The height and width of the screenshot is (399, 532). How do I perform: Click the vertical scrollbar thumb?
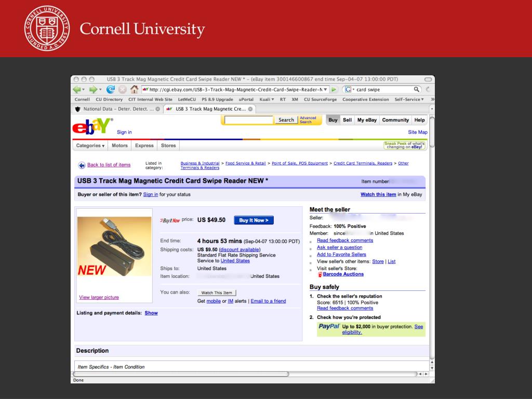[432, 132]
